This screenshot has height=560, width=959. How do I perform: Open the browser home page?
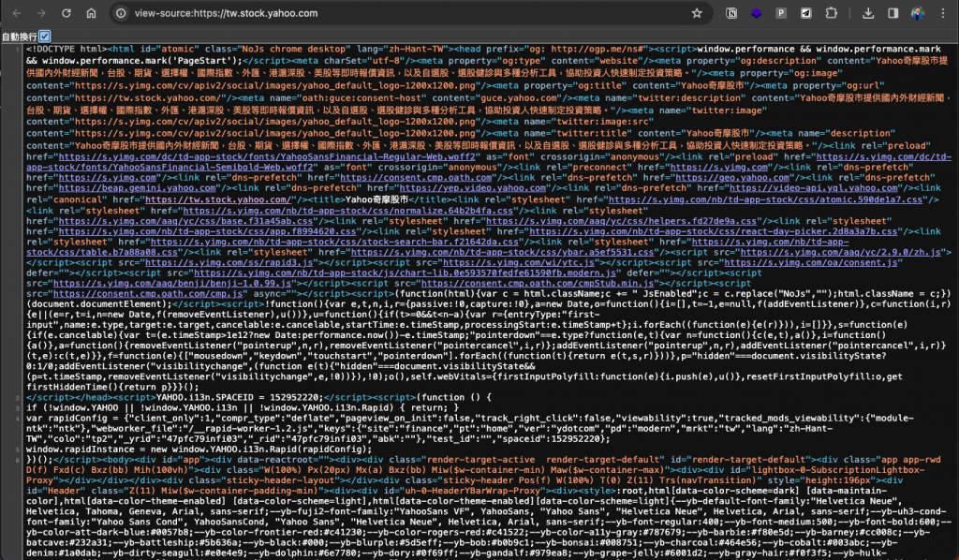pyautogui.click(x=91, y=13)
